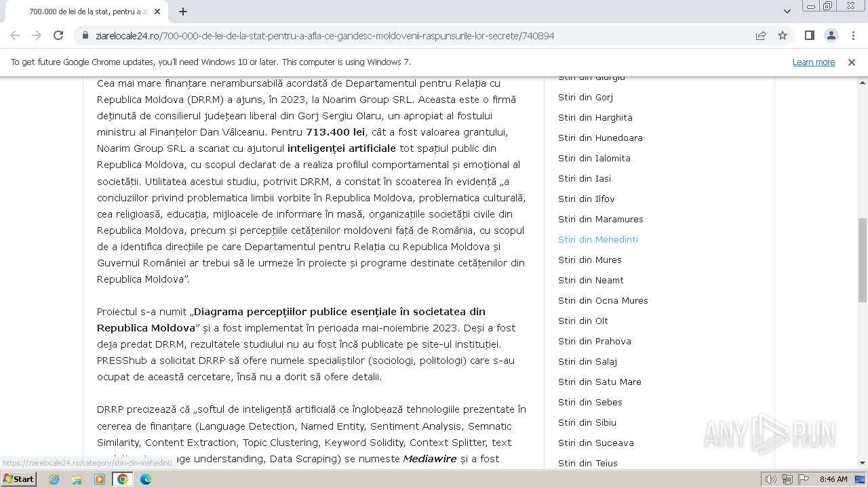Open Stiri din Mures

coord(590,260)
